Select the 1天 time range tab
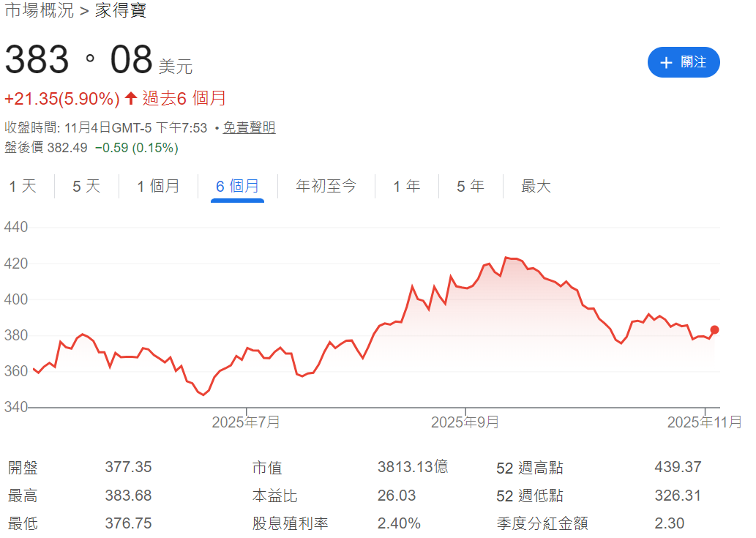The image size is (756, 538). [23, 186]
